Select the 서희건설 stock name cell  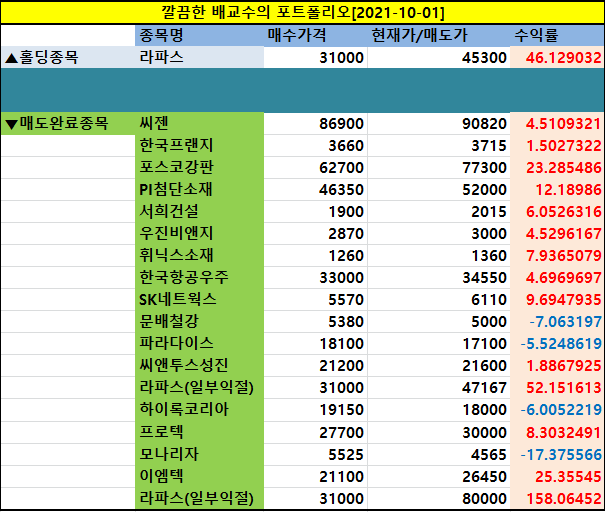pos(199,211)
